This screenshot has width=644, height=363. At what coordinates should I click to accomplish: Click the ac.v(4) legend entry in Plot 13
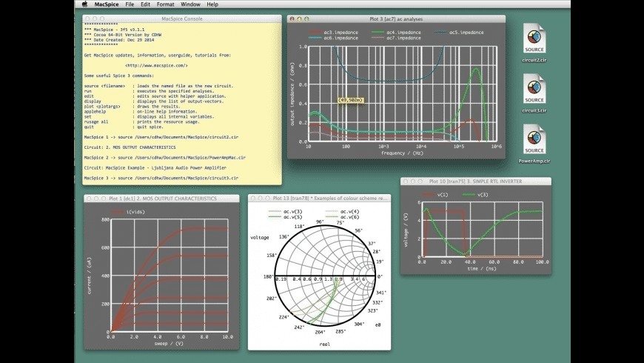click(x=342, y=211)
